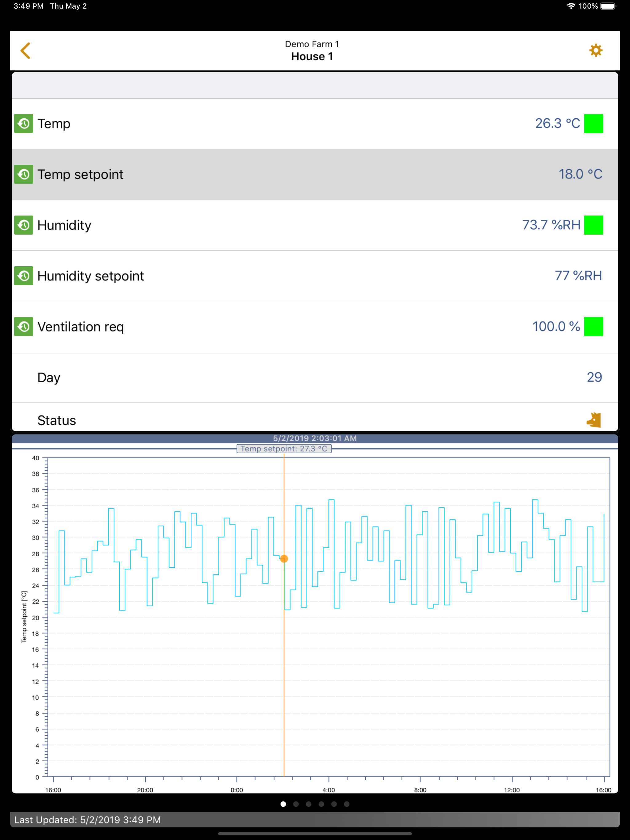Click green status swatch beside Ventilation req
The height and width of the screenshot is (840, 630).
(593, 327)
